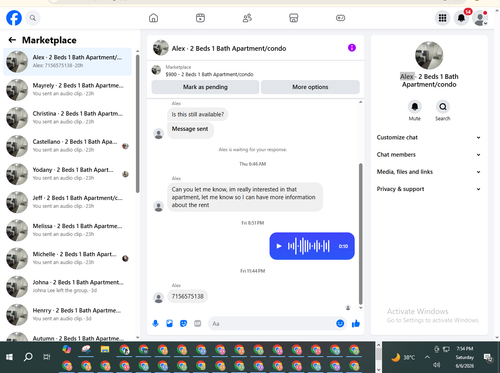The image size is (500, 373).
Task: Open Windows Start menu
Action: tap(9, 357)
